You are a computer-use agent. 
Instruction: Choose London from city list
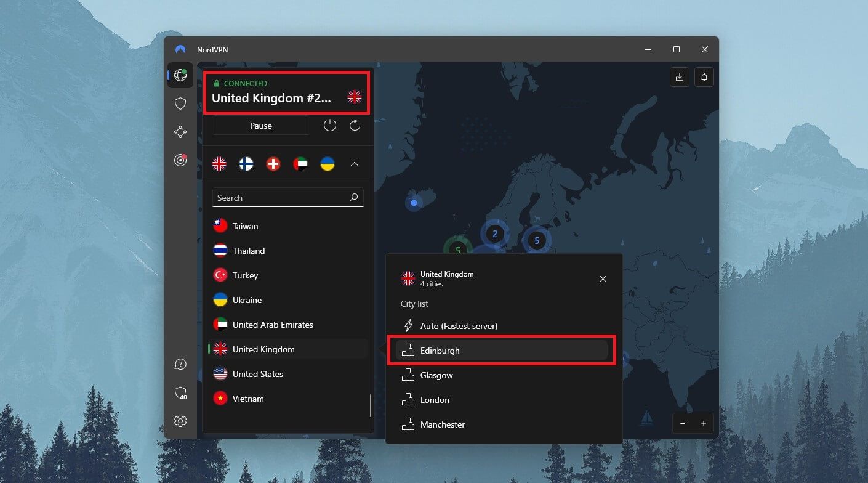502,400
